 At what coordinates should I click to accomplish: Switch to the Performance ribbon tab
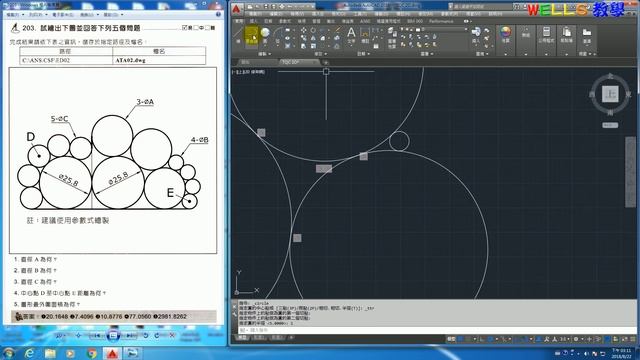(x=441, y=21)
